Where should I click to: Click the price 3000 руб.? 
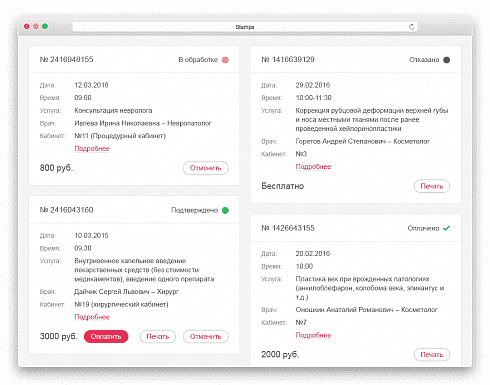58,336
